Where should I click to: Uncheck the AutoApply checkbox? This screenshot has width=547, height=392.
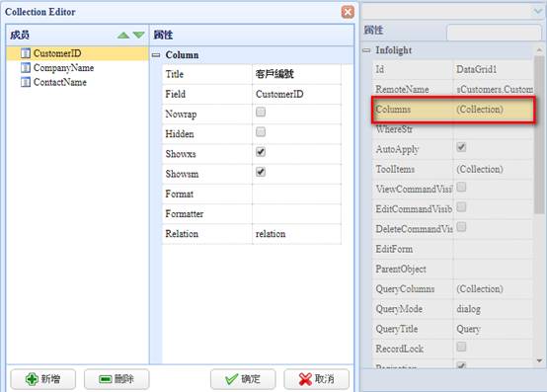tap(461, 147)
